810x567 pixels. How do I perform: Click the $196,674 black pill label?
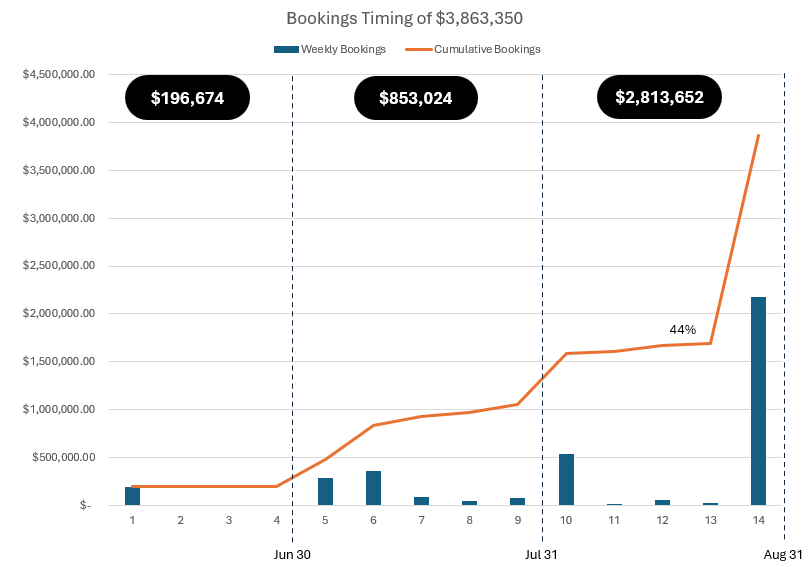[x=187, y=98]
